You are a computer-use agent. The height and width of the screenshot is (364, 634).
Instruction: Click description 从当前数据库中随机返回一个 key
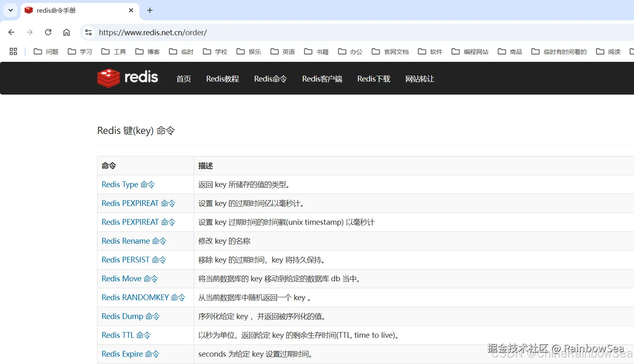point(254,298)
